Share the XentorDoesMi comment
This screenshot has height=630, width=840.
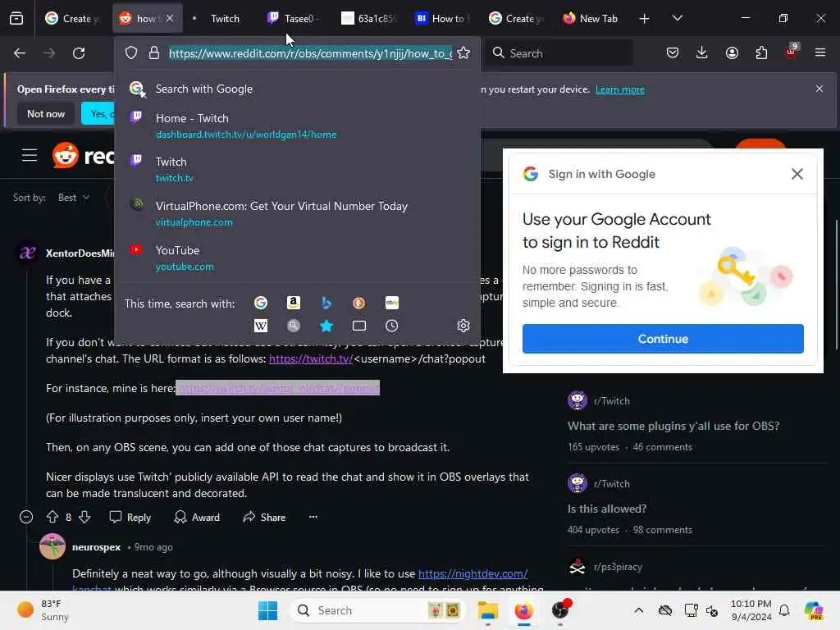[x=264, y=517]
